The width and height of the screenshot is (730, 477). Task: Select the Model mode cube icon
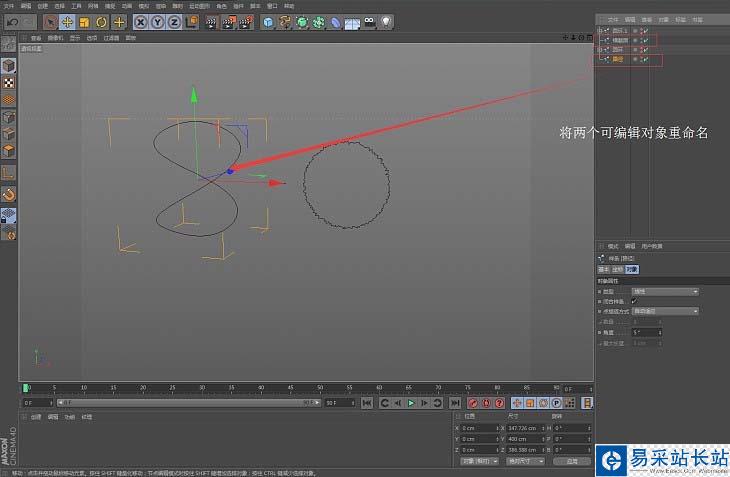[8, 66]
